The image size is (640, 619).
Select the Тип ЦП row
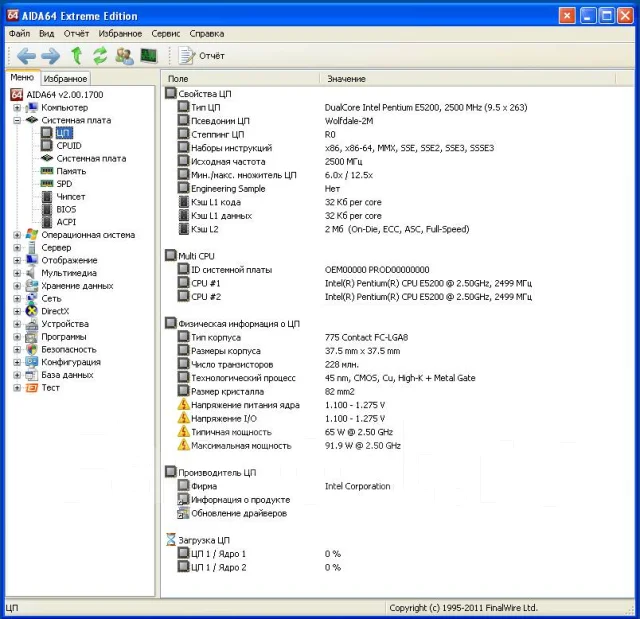coord(353,107)
